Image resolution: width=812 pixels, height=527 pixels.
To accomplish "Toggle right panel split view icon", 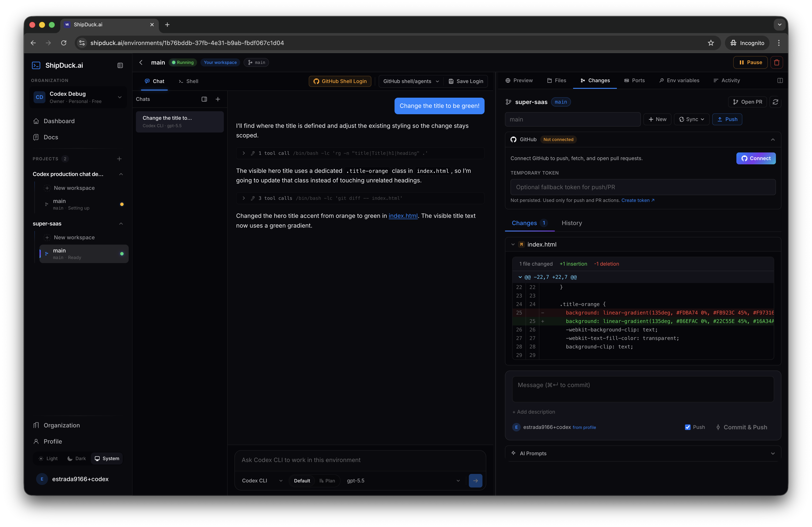I will (x=780, y=80).
